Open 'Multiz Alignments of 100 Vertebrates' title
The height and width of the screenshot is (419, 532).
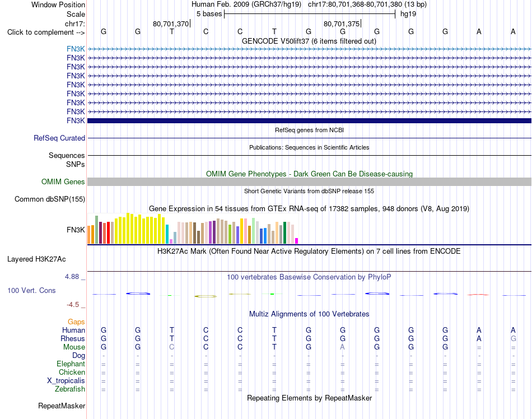pos(309,314)
